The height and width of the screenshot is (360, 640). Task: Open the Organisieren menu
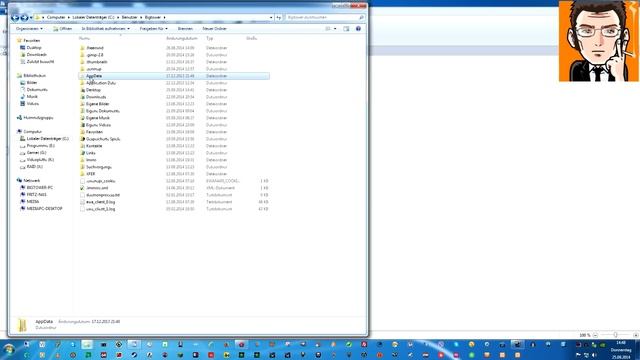29,29
